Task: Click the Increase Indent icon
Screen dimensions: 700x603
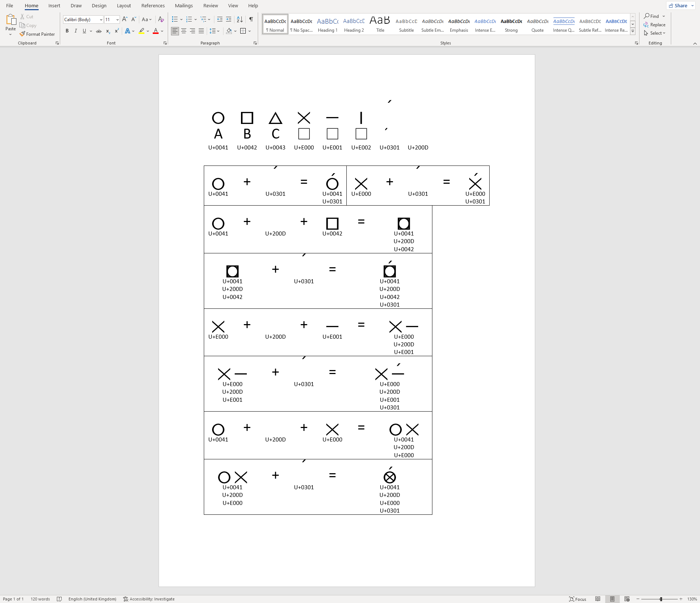Action: click(x=229, y=19)
